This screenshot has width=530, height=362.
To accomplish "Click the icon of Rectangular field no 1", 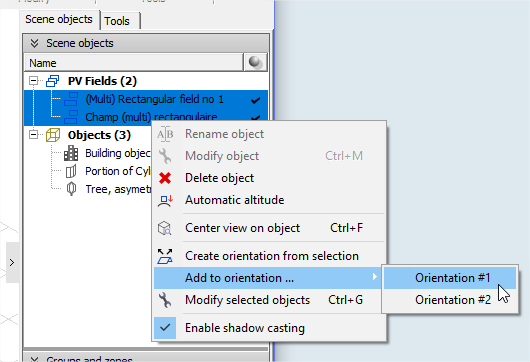I will point(71,99).
